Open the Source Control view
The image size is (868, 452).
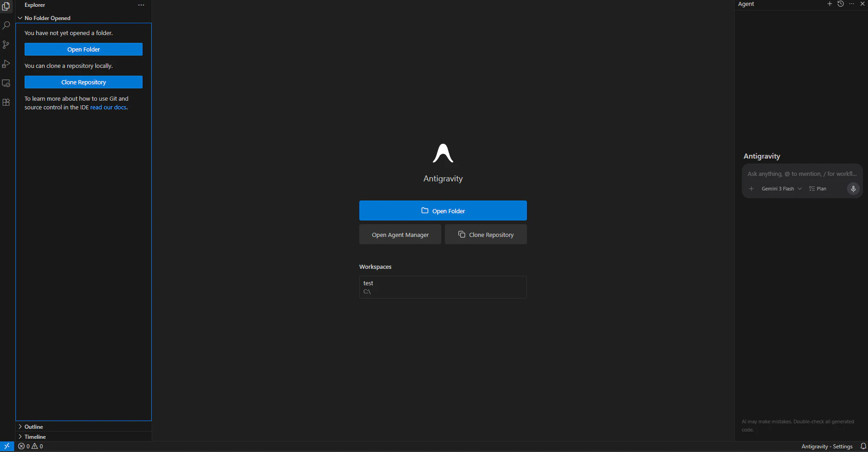coord(6,45)
